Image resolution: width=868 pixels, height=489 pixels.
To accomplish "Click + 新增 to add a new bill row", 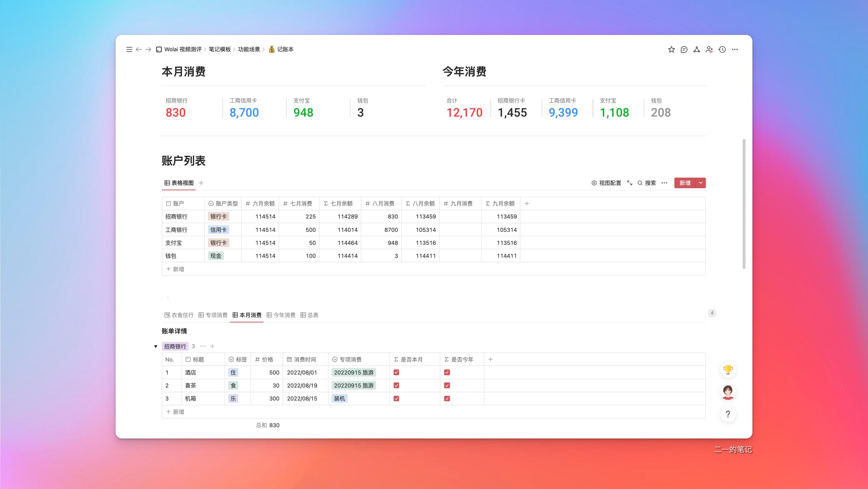I will pos(175,412).
